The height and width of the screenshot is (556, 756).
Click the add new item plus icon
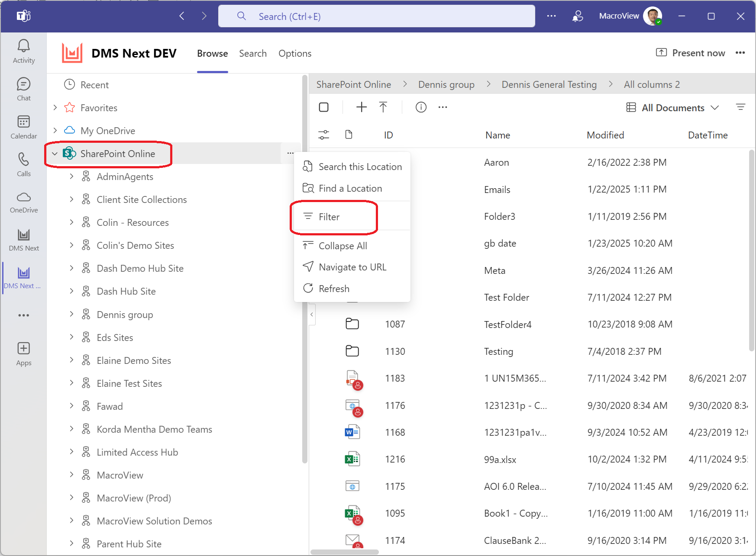point(361,107)
